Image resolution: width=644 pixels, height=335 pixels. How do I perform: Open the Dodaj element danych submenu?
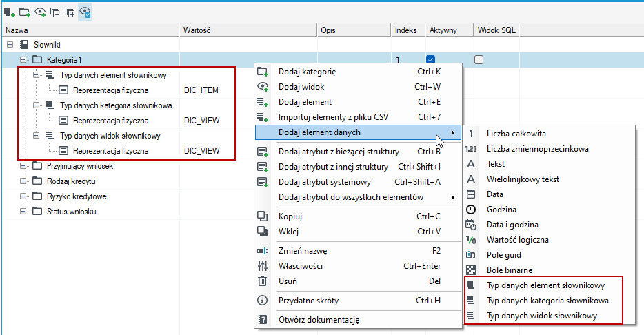pos(358,132)
